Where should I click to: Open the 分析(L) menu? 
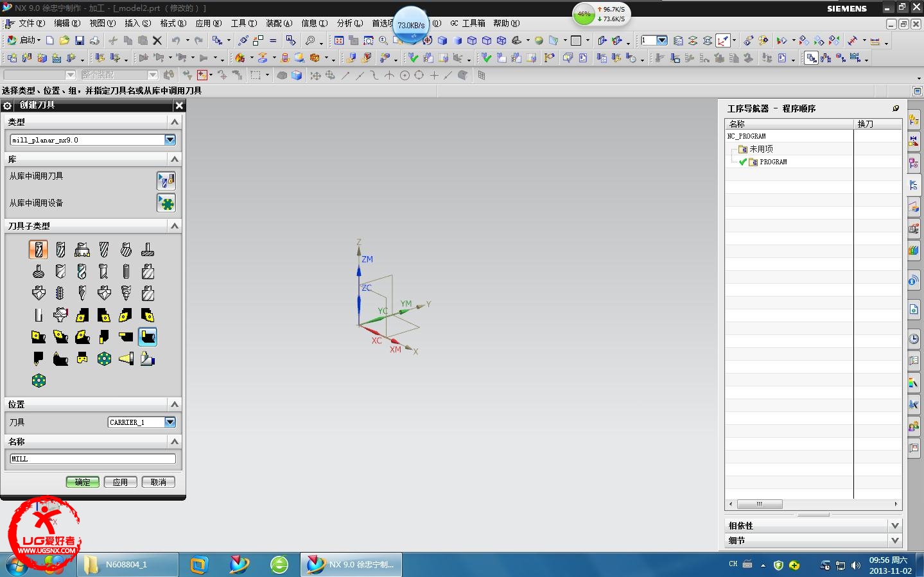tap(350, 23)
